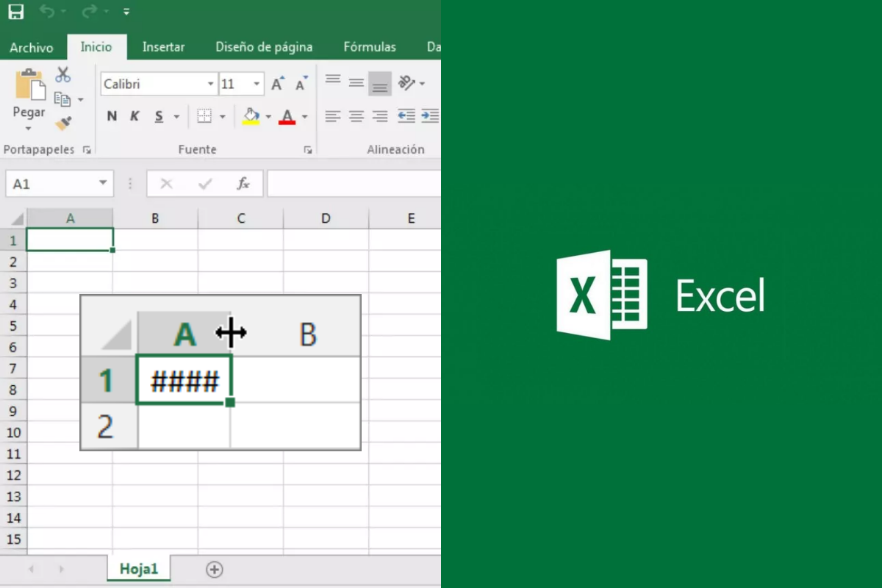Click inside the Name Box showing A1
Viewport: 882px width, 588px height.
point(51,183)
